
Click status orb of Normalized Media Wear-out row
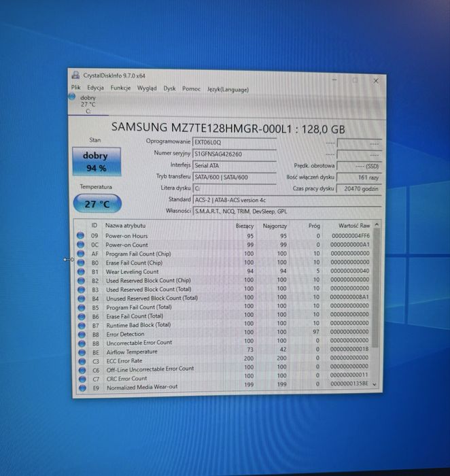point(82,388)
